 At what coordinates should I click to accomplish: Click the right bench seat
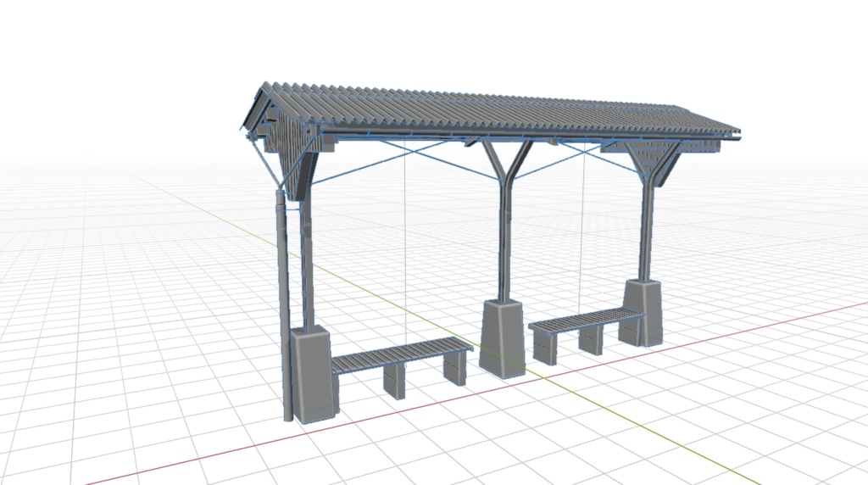[586, 321]
